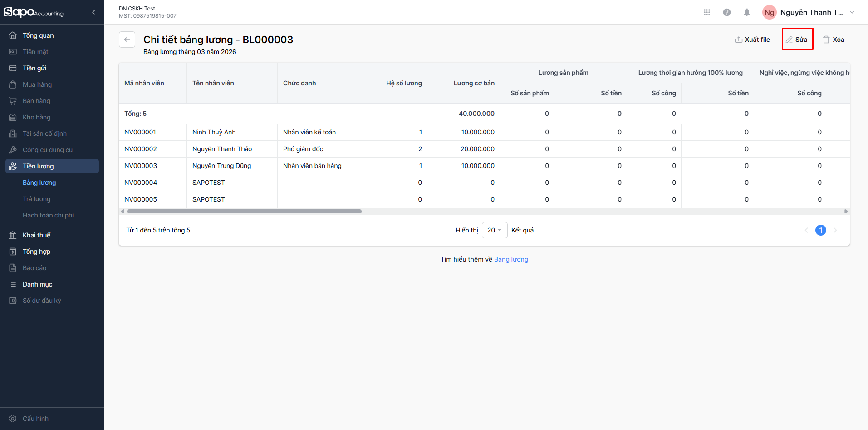Open the Khai thuế sidebar menu
The height and width of the screenshot is (430, 868).
(36, 235)
